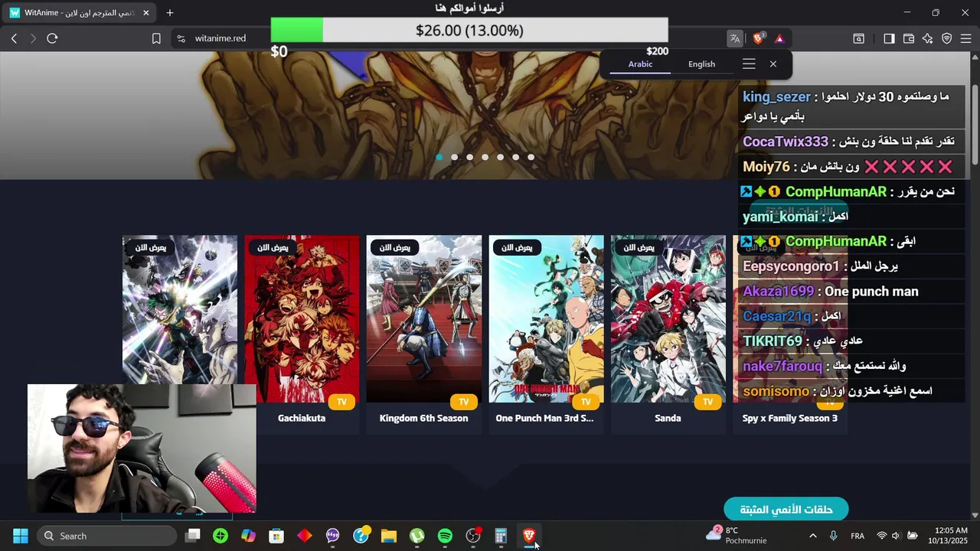Click airing-now badge on Gachiakuta poster
This screenshot has height=551, width=980.
click(x=273, y=247)
